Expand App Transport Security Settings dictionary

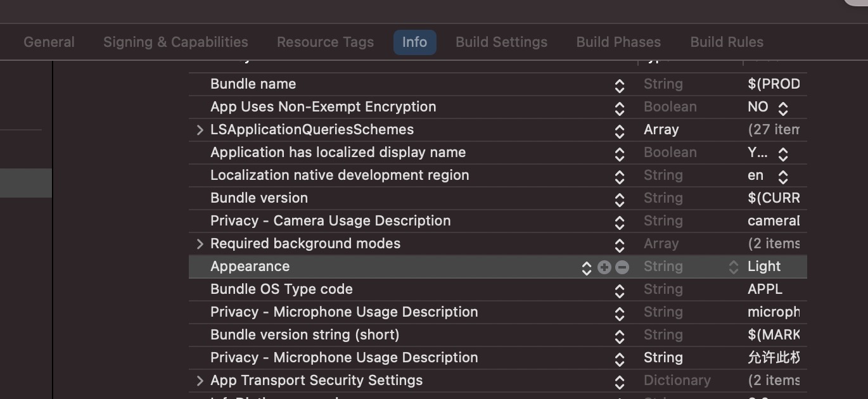point(200,381)
